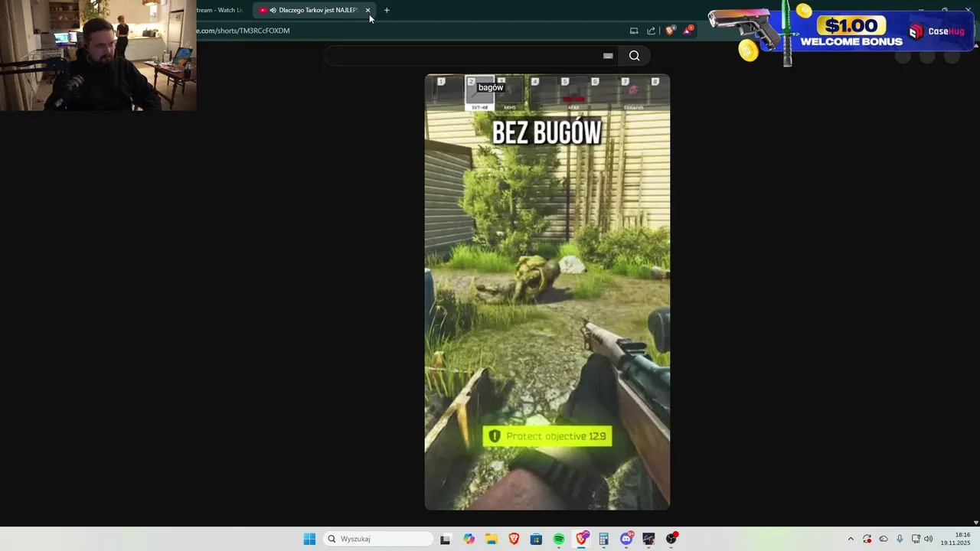Open the network tray icon
The image size is (980, 551).
point(916,539)
